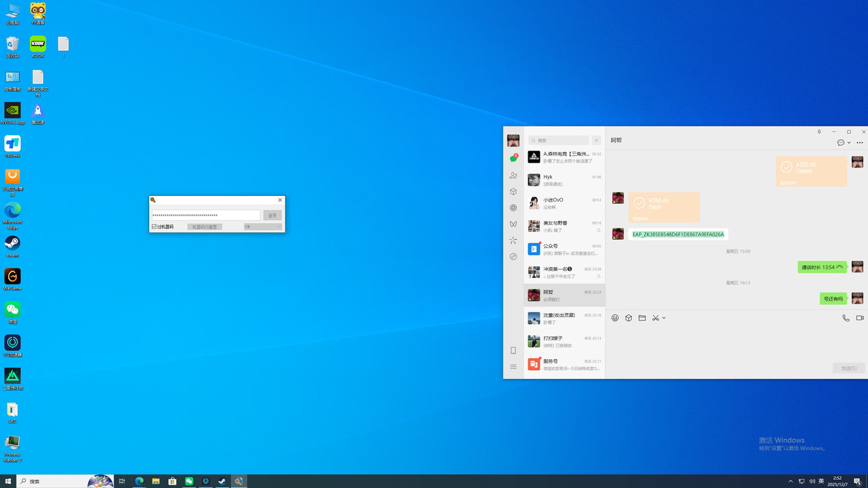Open the 沈童(收出灵犀) conversation

[x=564, y=319]
